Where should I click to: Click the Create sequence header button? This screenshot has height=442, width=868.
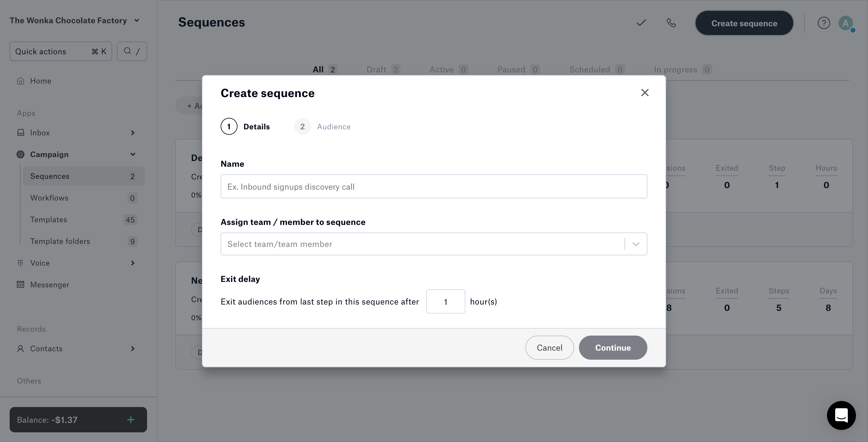pos(744,23)
